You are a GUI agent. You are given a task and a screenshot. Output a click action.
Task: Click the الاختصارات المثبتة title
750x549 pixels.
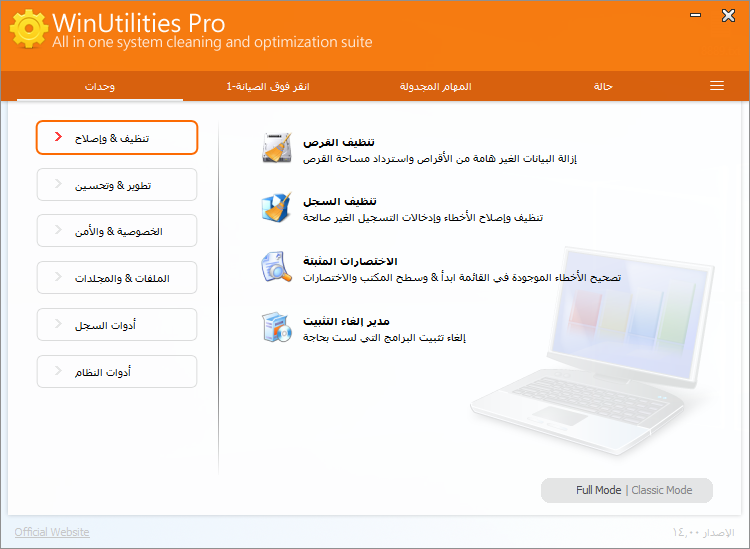pyautogui.click(x=350, y=261)
